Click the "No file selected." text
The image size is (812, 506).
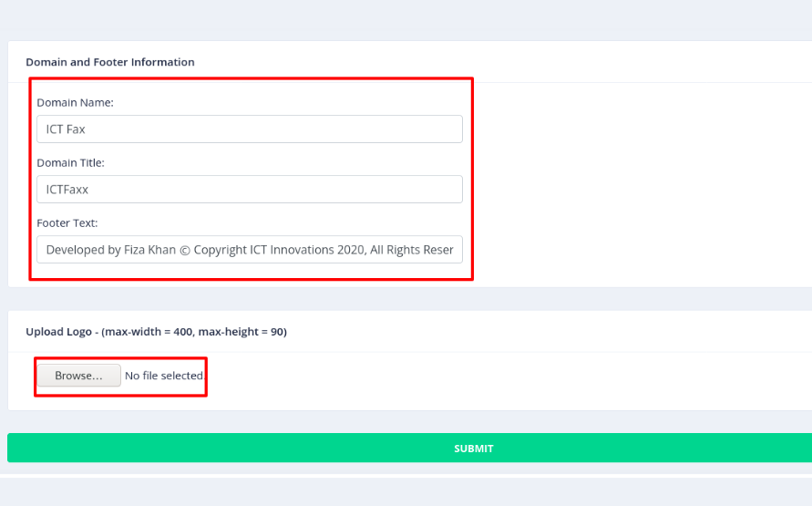[164, 376]
